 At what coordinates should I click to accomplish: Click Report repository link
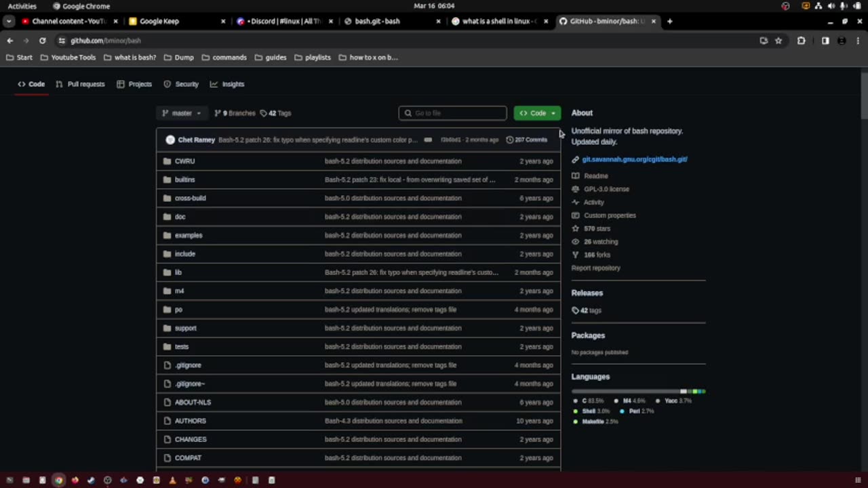[595, 268]
